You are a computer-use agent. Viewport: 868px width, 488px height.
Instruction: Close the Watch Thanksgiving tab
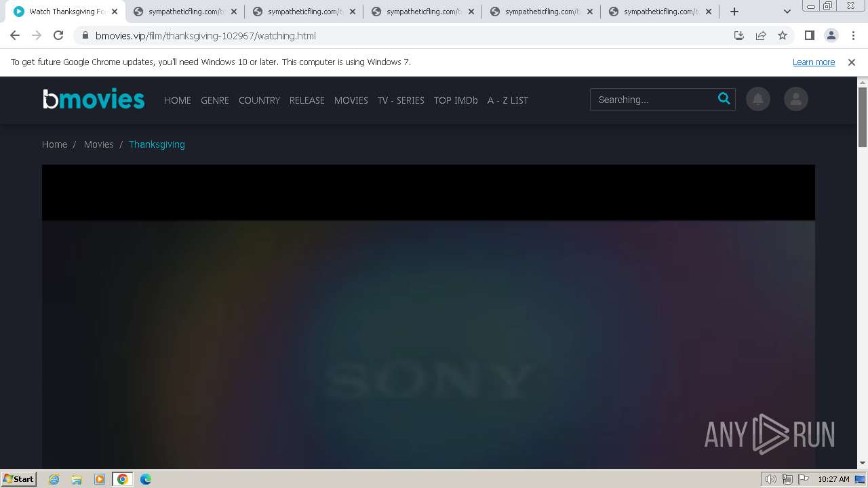point(115,12)
